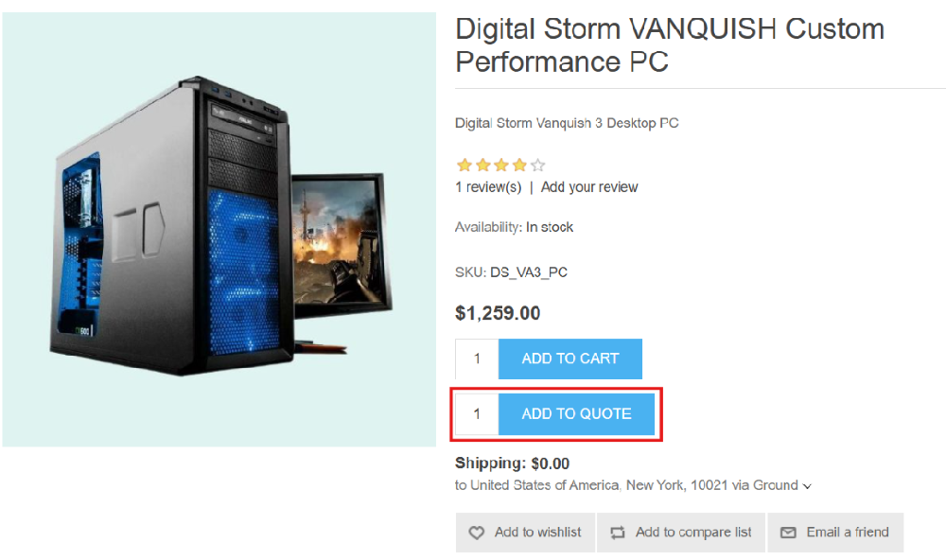Click the fourth gold rating star
This screenshot has width=946, height=560.
coord(519,165)
